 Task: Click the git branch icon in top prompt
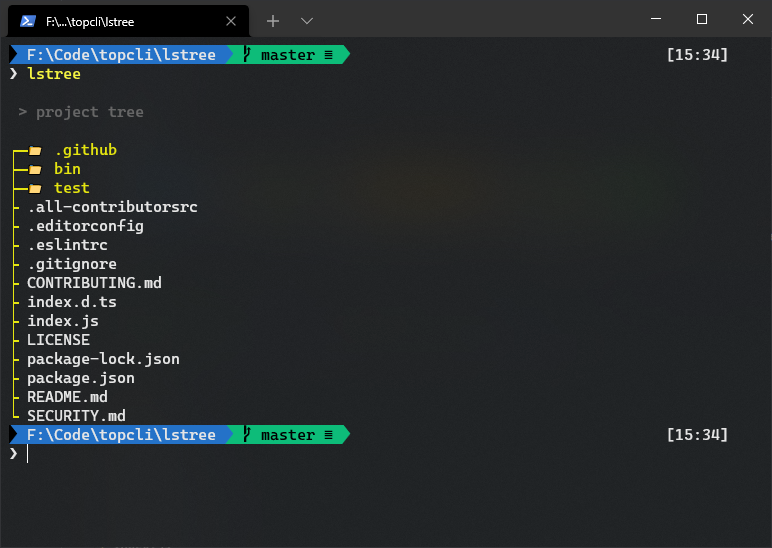click(x=247, y=54)
